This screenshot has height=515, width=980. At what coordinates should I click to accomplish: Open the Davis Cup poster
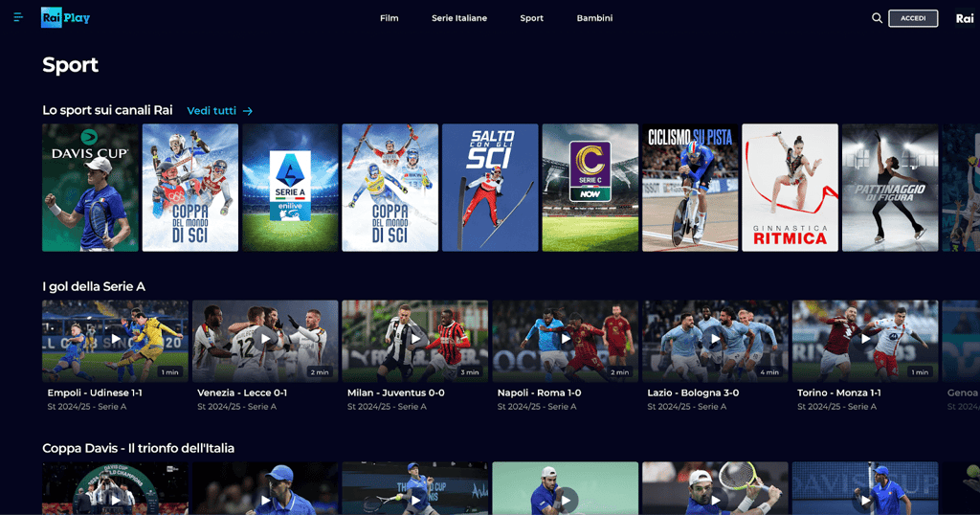[90, 188]
